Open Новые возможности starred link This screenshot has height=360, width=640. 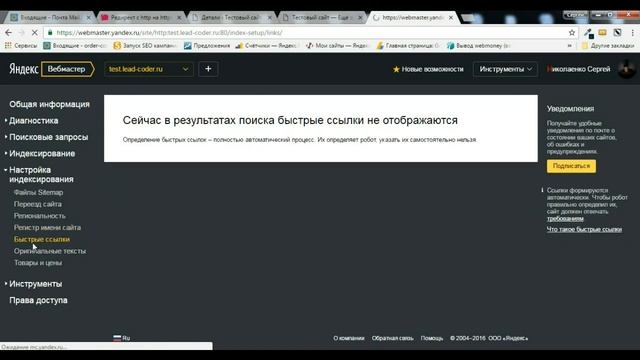tap(428, 69)
